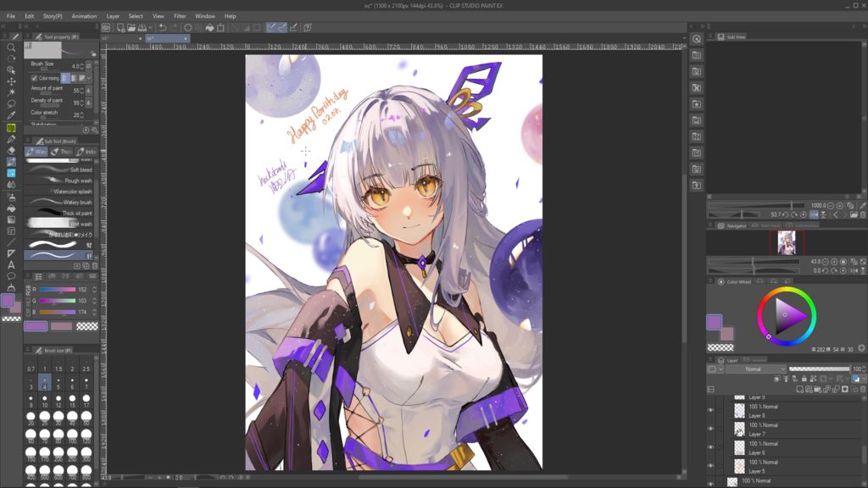
Task: Click the green G color slider
Action: [58, 301]
